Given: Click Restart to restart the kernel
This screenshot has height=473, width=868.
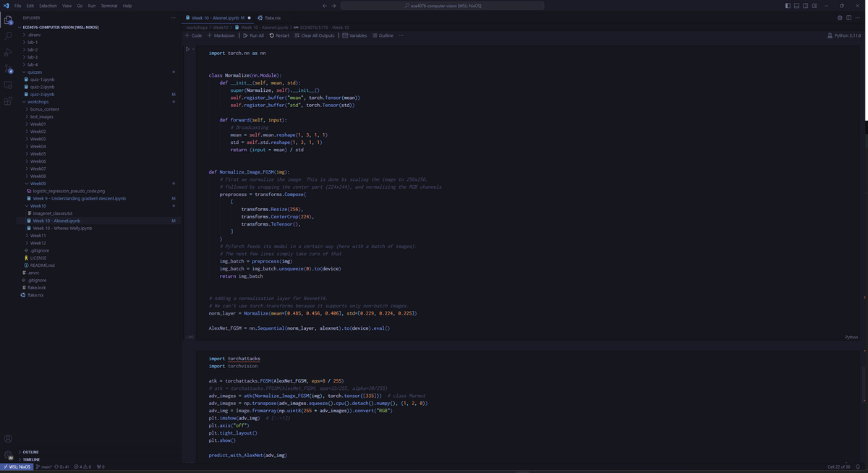Looking at the screenshot, I should click(281, 35).
